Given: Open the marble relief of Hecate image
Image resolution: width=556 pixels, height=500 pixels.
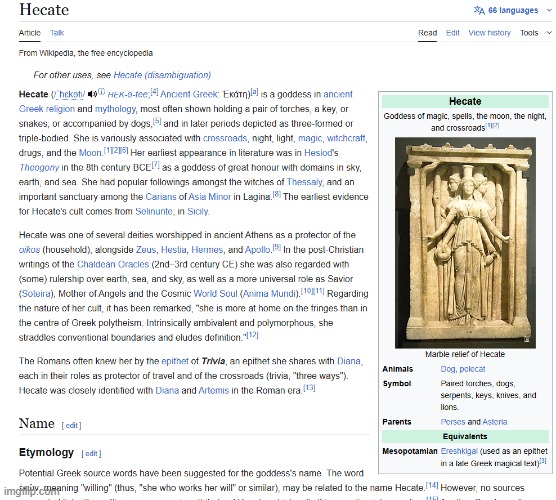Looking at the screenshot, I should (x=465, y=243).
